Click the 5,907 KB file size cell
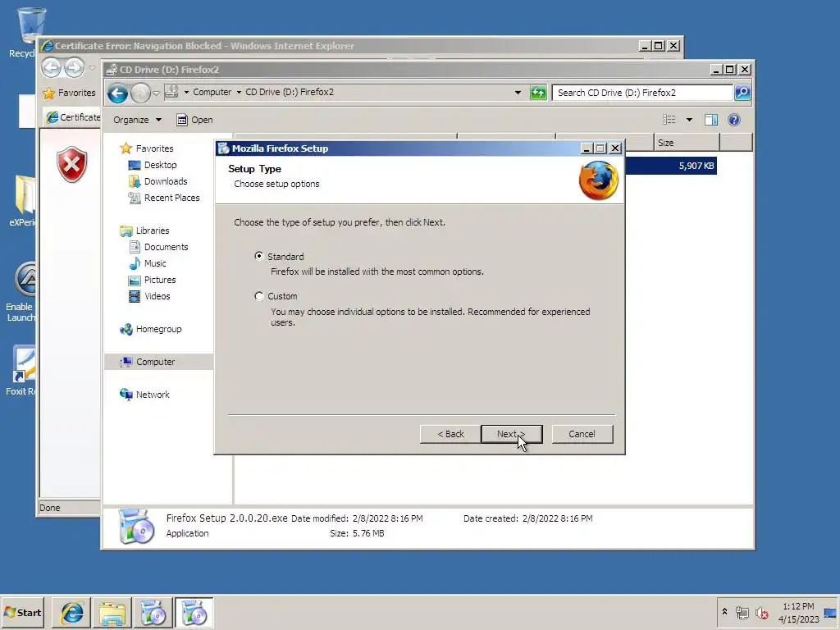The width and height of the screenshot is (840, 630). pyautogui.click(x=696, y=166)
